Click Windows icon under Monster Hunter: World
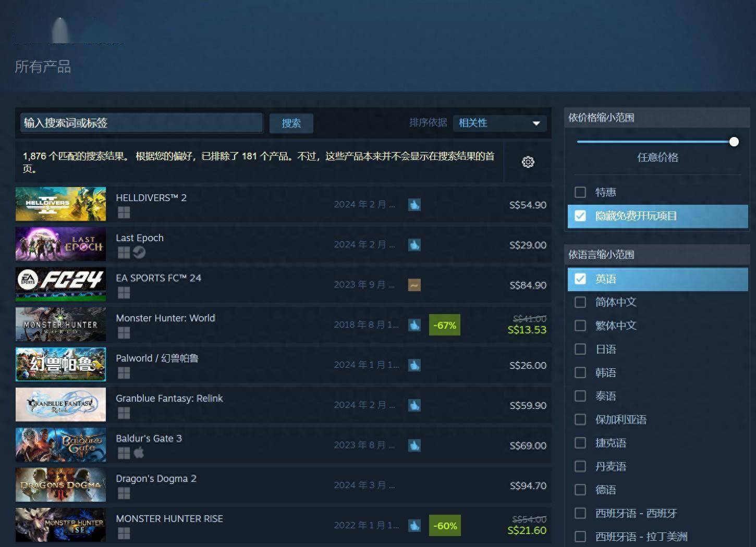 click(x=124, y=333)
